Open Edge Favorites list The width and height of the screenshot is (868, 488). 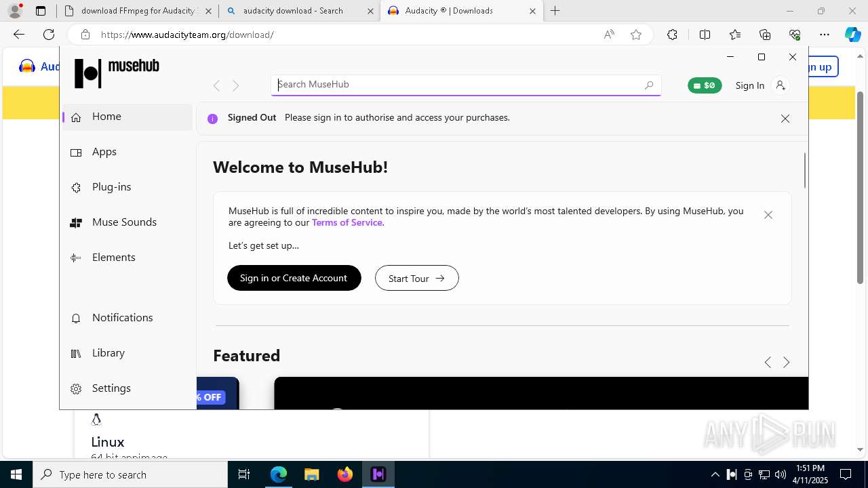click(735, 35)
